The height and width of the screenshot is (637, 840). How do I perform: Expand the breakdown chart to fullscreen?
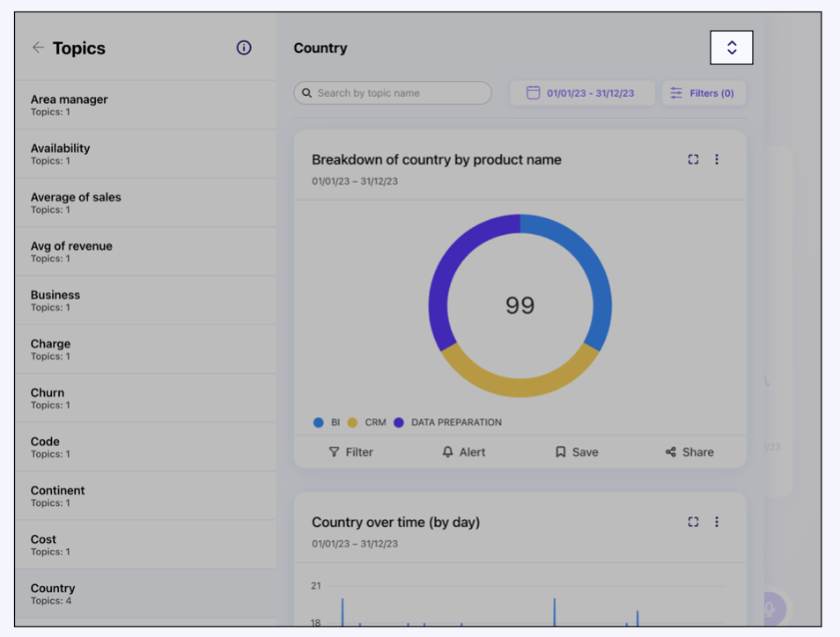click(693, 159)
